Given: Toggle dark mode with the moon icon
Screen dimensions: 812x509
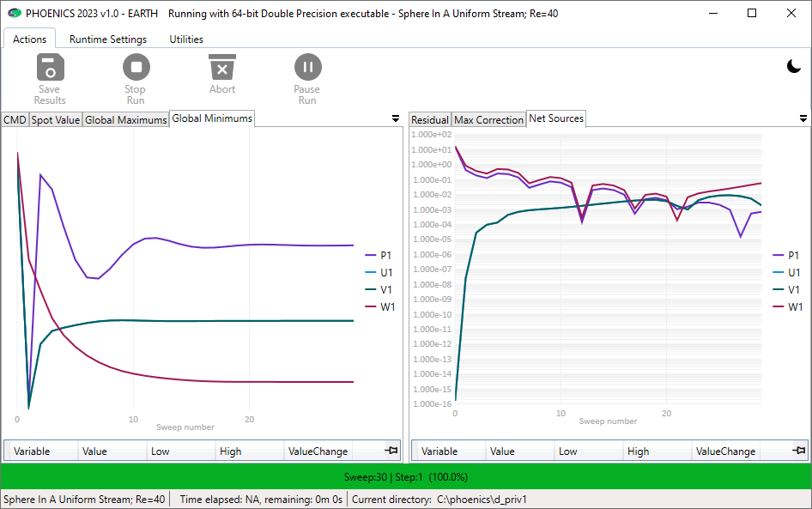Looking at the screenshot, I should click(x=793, y=66).
